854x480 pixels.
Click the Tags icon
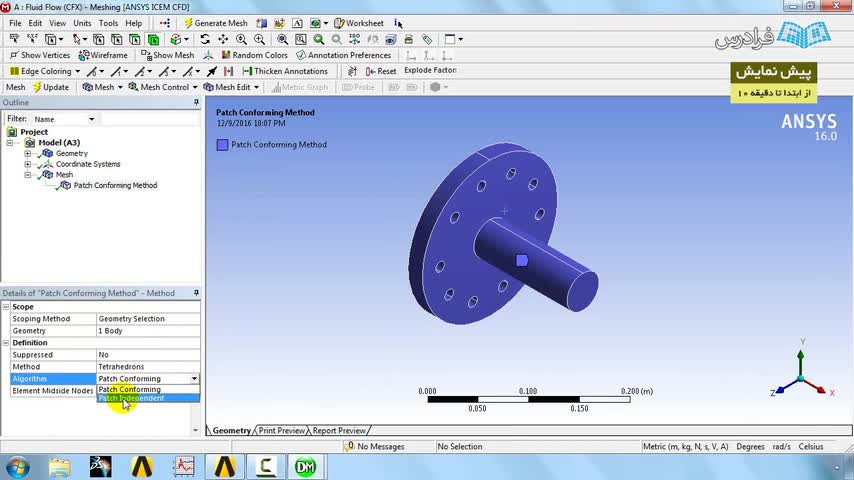(427, 39)
